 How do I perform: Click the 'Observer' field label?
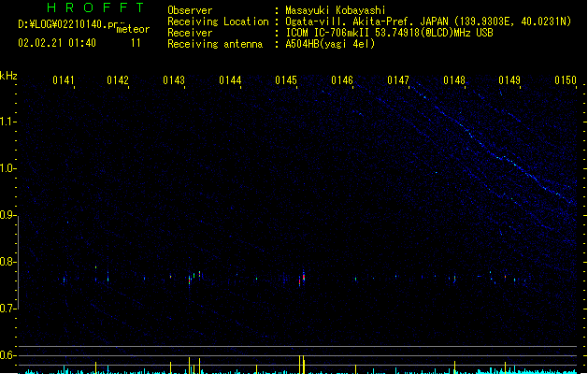[x=190, y=10]
